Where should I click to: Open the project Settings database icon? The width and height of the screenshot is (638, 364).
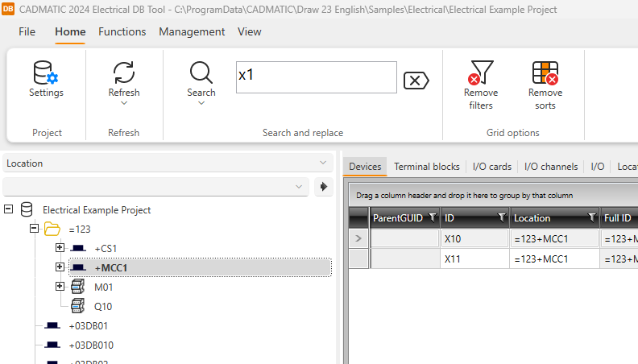click(x=46, y=72)
